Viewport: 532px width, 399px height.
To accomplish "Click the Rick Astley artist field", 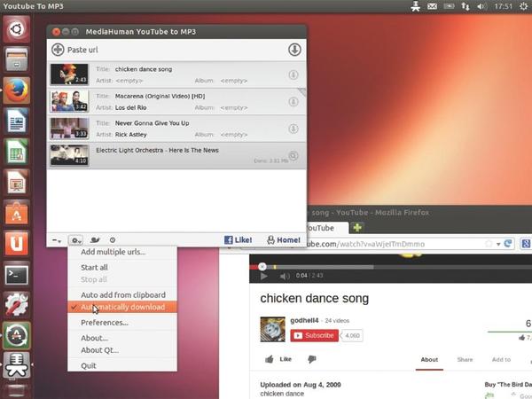I will coord(131,135).
